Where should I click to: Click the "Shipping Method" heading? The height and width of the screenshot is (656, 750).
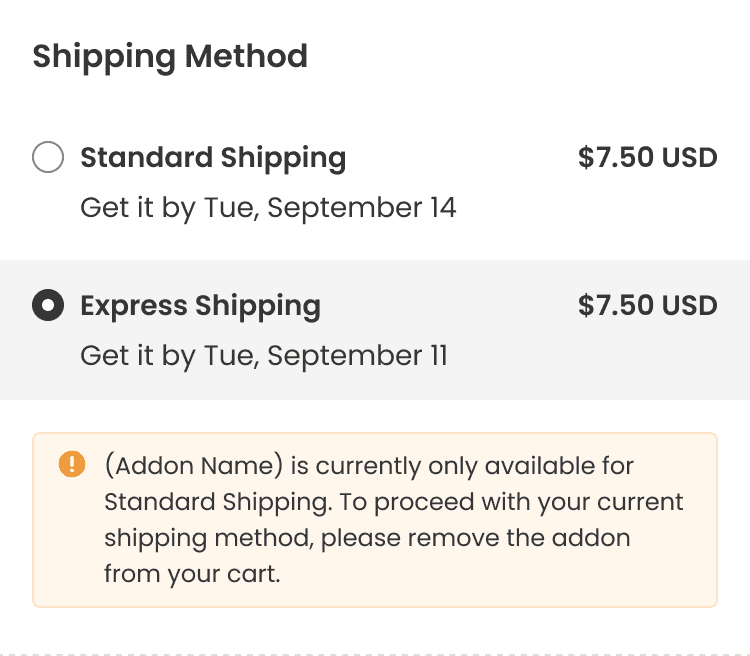[x=170, y=56]
